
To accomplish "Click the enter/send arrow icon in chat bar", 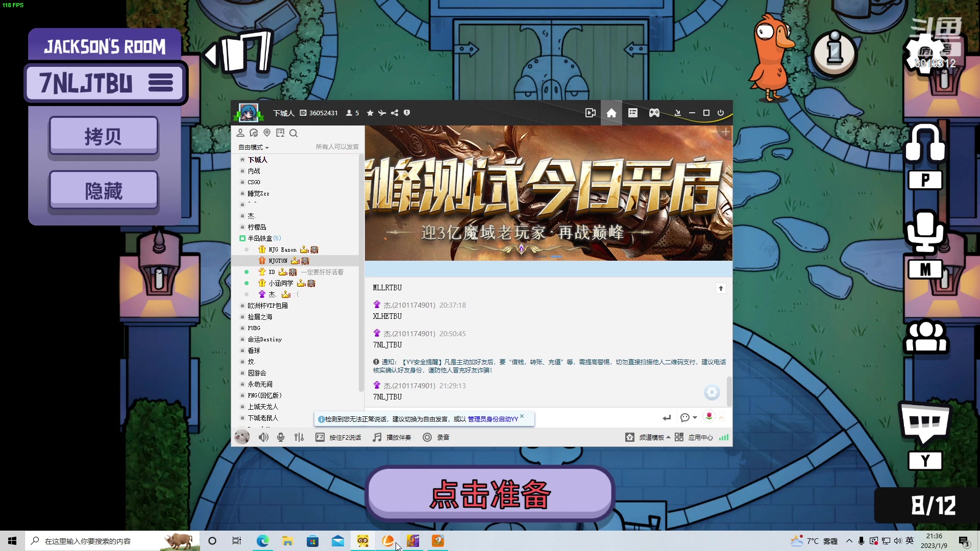I will tap(667, 418).
